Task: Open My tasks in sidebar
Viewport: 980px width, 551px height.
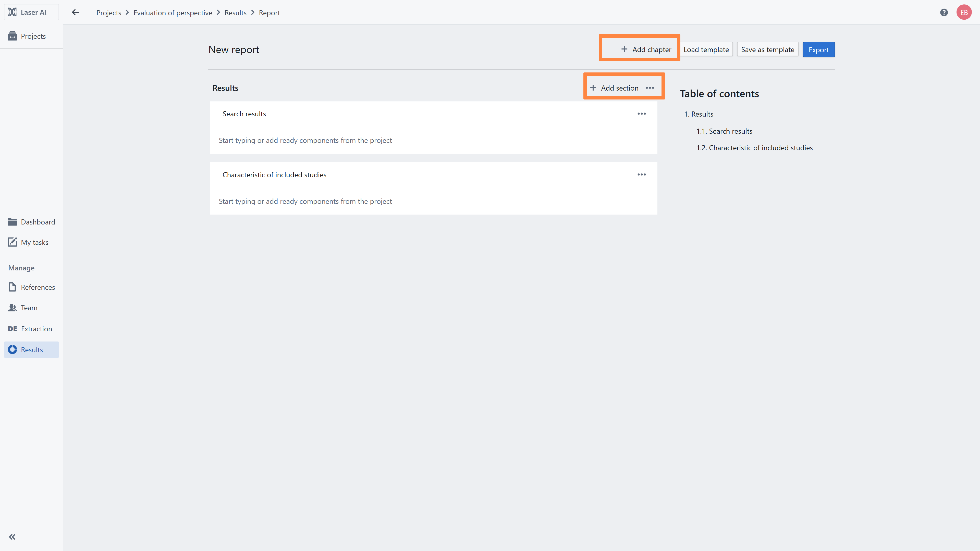Action: pyautogui.click(x=34, y=242)
